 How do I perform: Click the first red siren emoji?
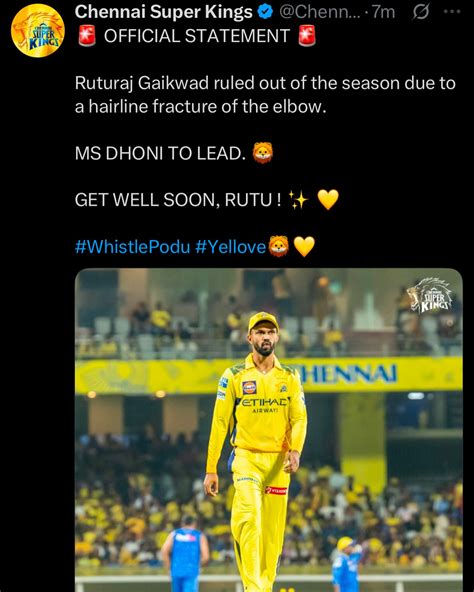(x=87, y=36)
